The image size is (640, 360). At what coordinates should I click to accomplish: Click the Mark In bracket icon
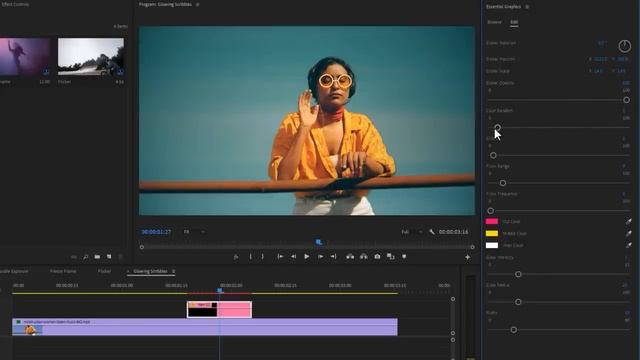[x=250, y=257]
